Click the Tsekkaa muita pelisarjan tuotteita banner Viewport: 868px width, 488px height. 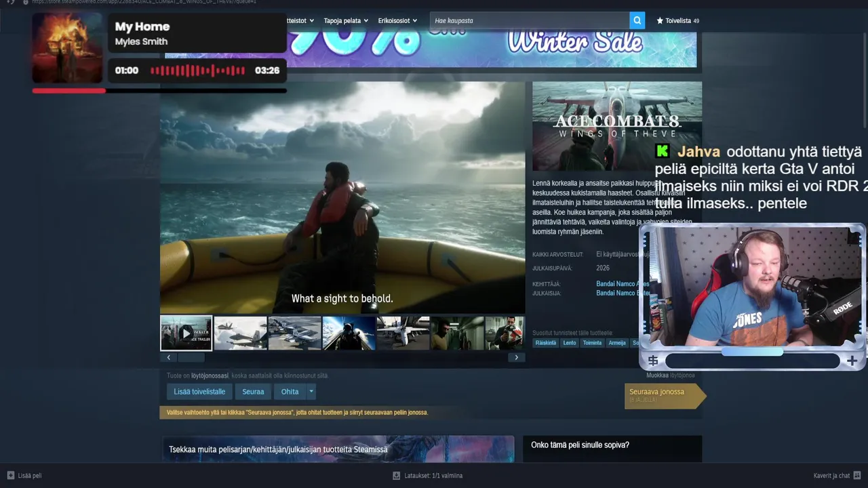(338, 449)
